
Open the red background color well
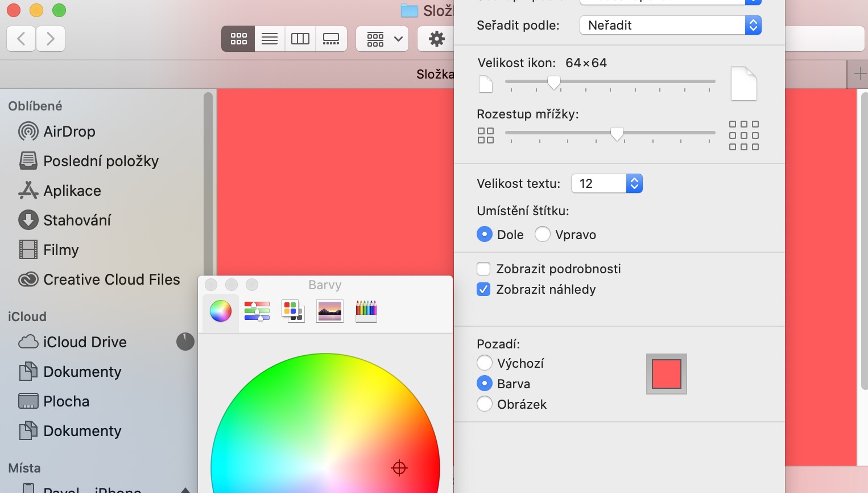[x=667, y=374]
